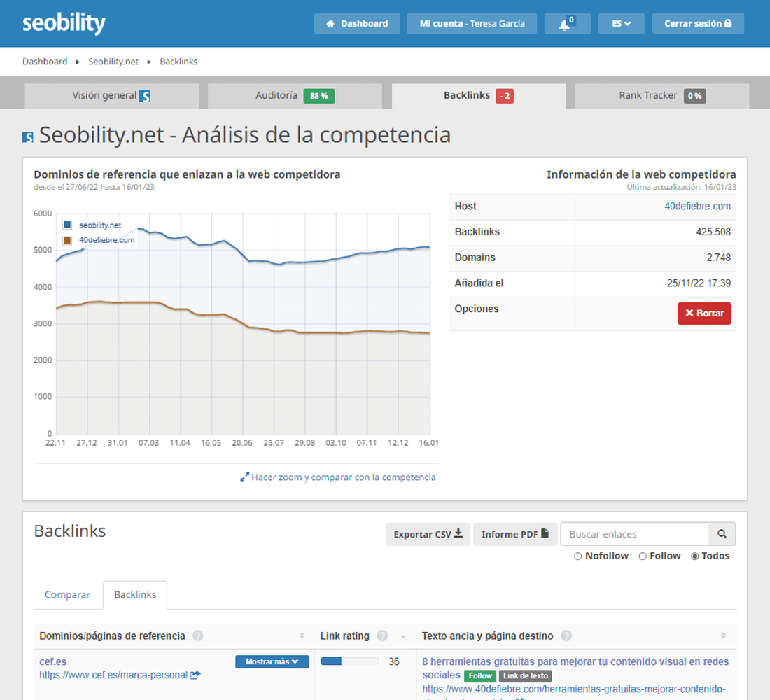The image size is (770, 700).
Task: Select the Todos radio button
Action: 695,556
